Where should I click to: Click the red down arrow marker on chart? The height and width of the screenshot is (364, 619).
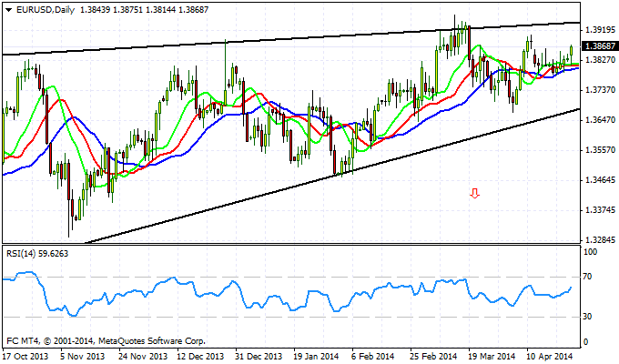click(474, 194)
